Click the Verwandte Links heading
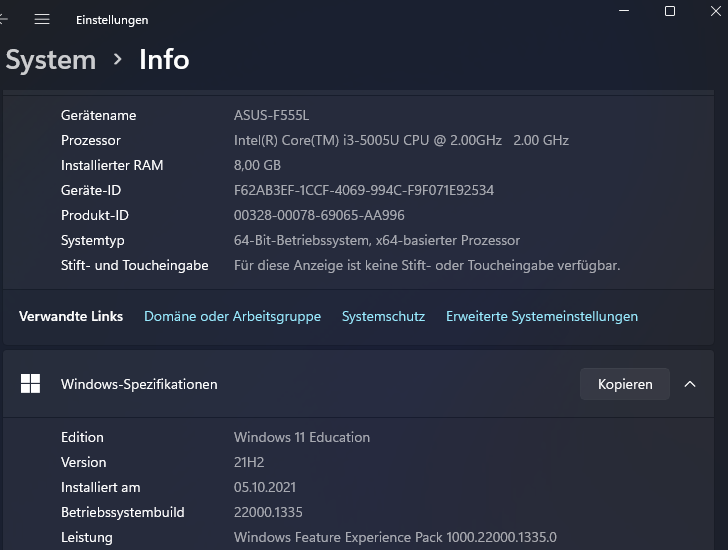This screenshot has width=728, height=550. [71, 316]
